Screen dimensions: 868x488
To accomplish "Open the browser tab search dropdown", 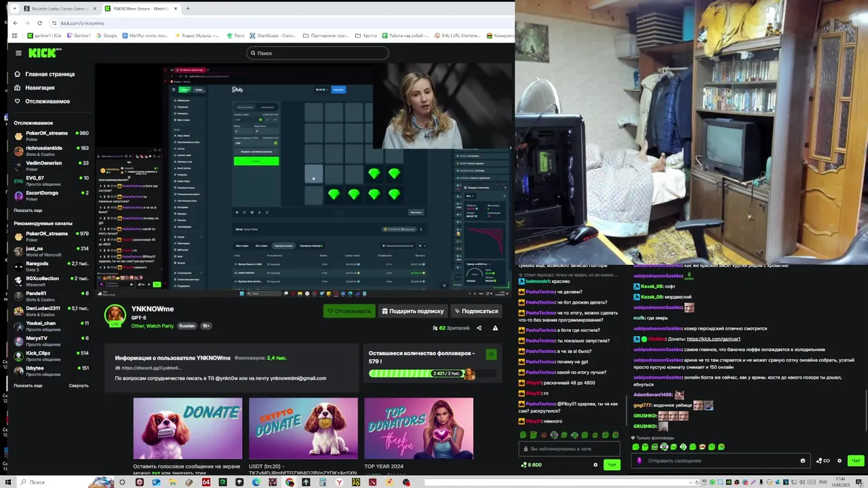I will [x=14, y=9].
